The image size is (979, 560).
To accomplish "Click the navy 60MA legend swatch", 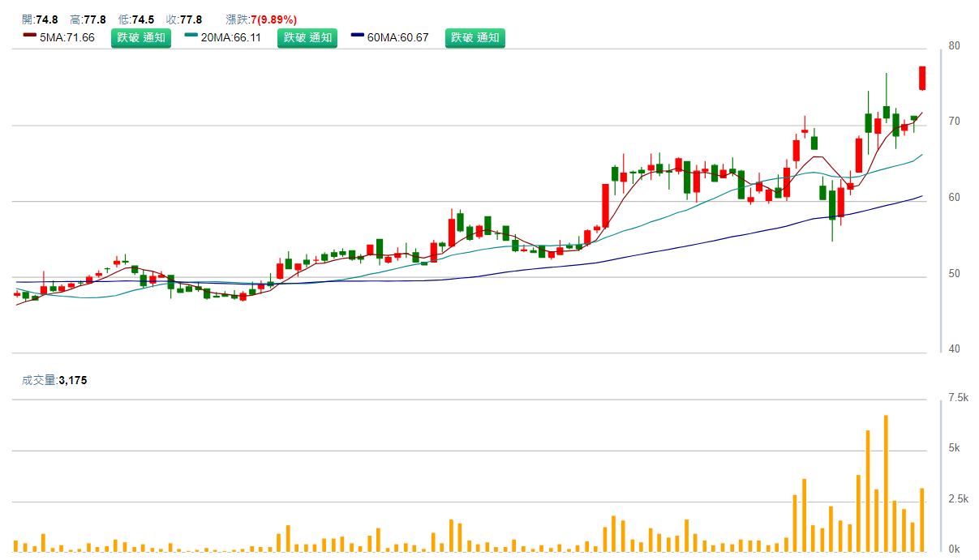I will click(x=358, y=35).
